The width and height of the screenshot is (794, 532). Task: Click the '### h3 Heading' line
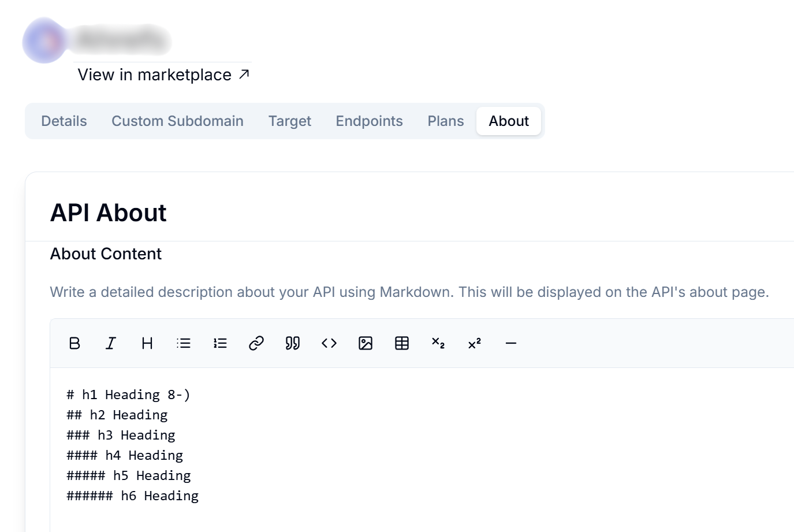click(x=121, y=435)
